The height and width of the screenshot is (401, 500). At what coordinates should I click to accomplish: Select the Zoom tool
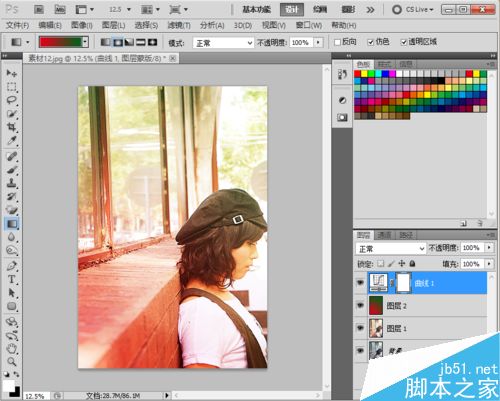pyautogui.click(x=12, y=362)
